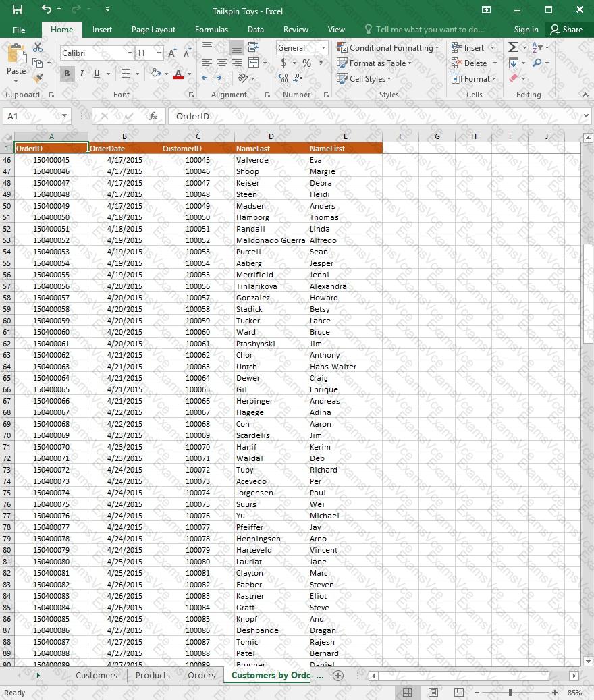Screen dimensions: 594x700
Task: Click the Undo arrow icon
Action: [x=47, y=9]
